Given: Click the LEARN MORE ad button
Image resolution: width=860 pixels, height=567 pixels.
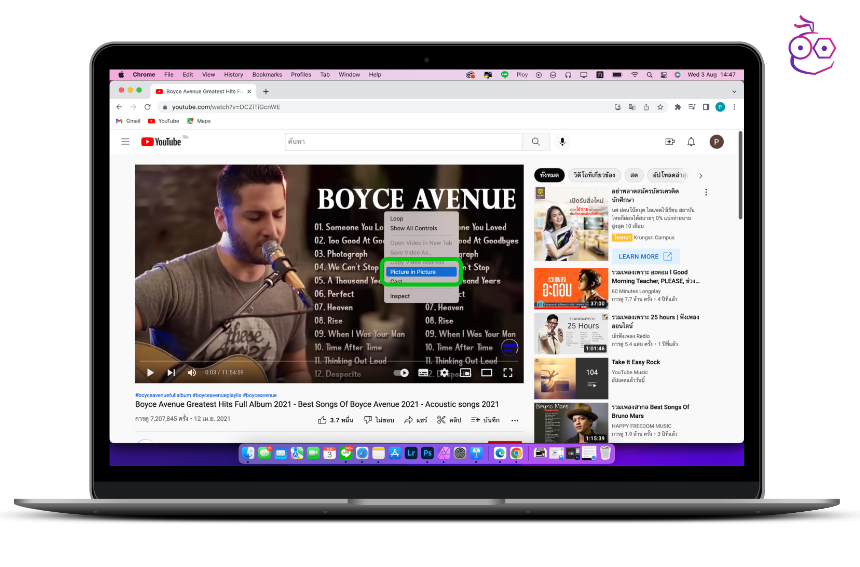Looking at the screenshot, I should coord(644,256).
